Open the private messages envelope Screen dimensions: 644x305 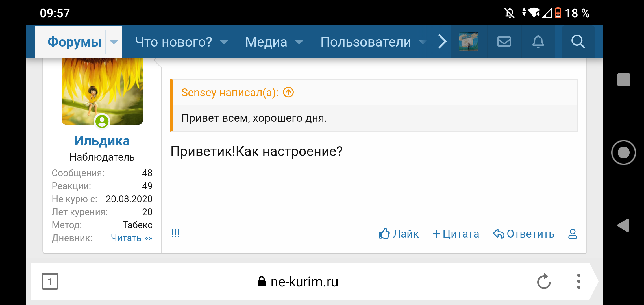coord(504,42)
